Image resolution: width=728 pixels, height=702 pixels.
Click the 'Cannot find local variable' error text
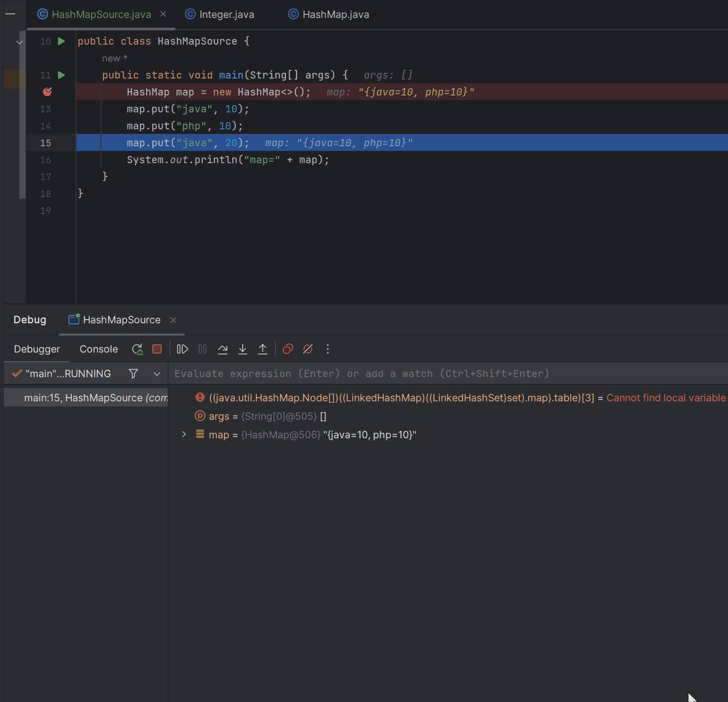pos(666,398)
